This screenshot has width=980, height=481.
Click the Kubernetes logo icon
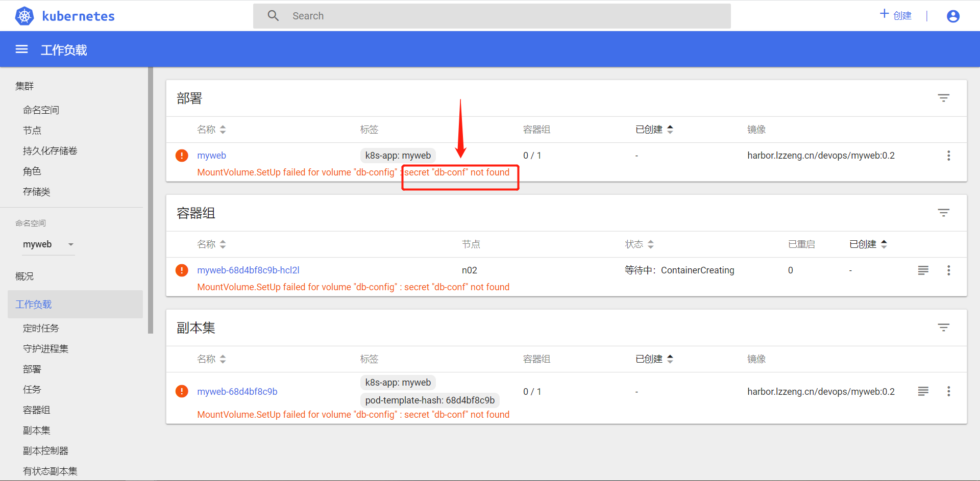point(24,16)
